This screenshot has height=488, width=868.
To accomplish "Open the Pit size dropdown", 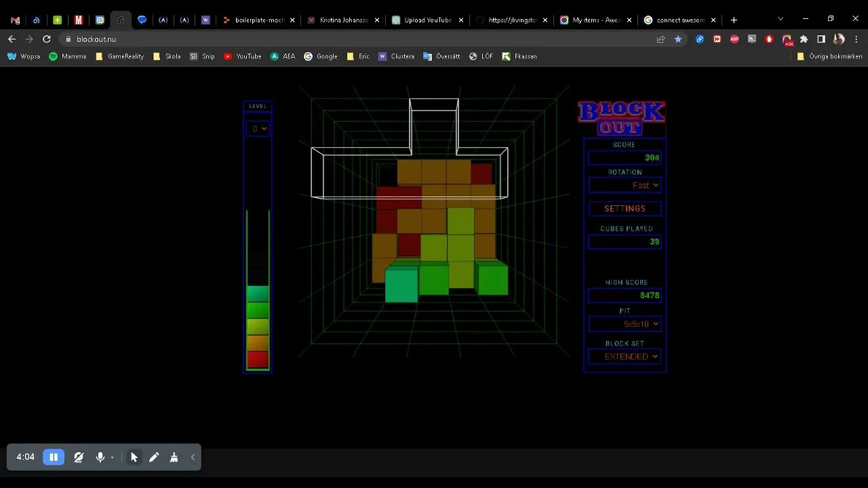I will (x=625, y=324).
